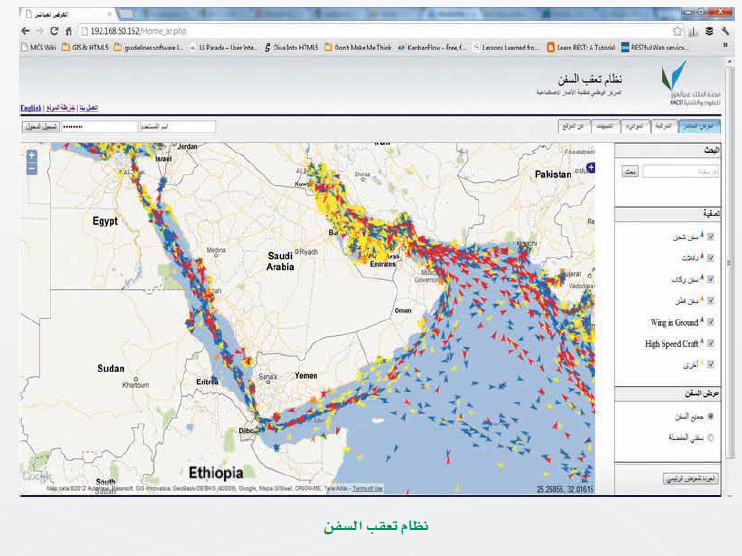The height and width of the screenshot is (556, 742).
Task: Toggle the سفن قطر tug ships checkbox
Action: pyautogui.click(x=710, y=300)
